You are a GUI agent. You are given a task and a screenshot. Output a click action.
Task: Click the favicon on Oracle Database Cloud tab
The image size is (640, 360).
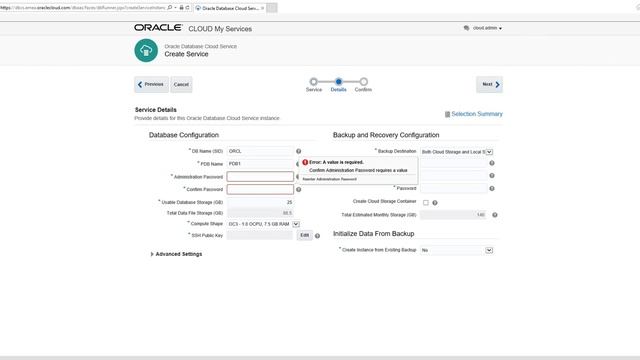point(198,8)
